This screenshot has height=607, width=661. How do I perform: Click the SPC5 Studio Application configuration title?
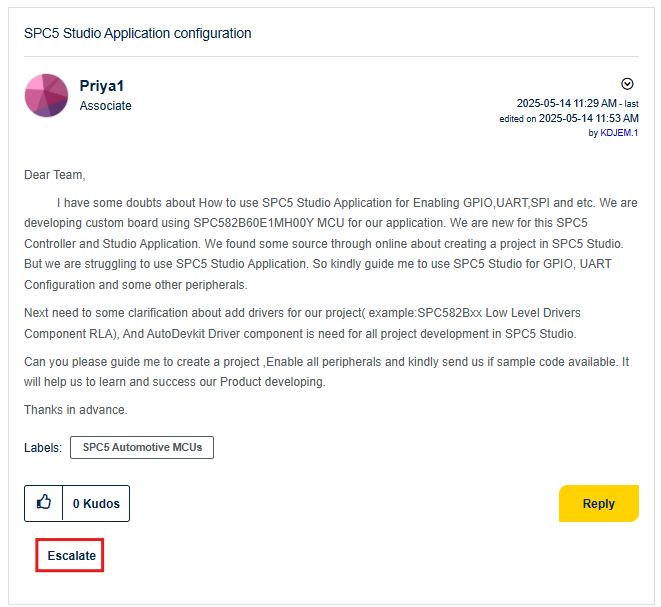coord(138,33)
